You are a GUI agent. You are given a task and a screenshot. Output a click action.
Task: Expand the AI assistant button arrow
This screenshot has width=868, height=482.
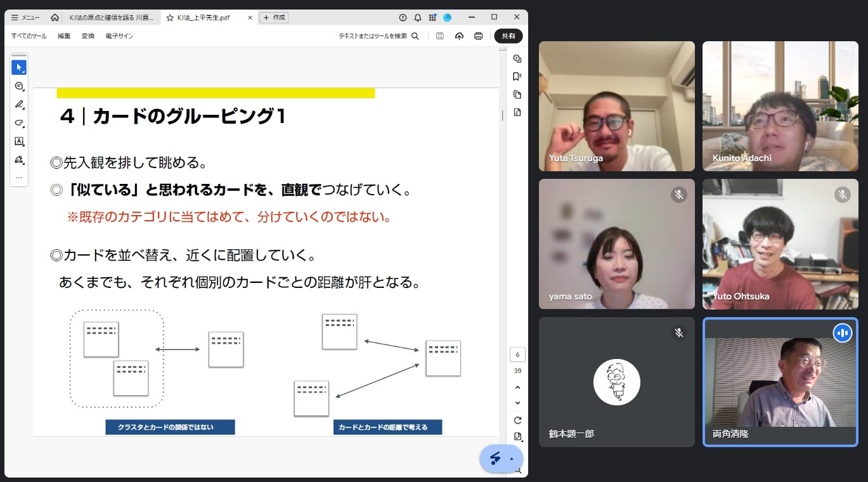(512, 459)
